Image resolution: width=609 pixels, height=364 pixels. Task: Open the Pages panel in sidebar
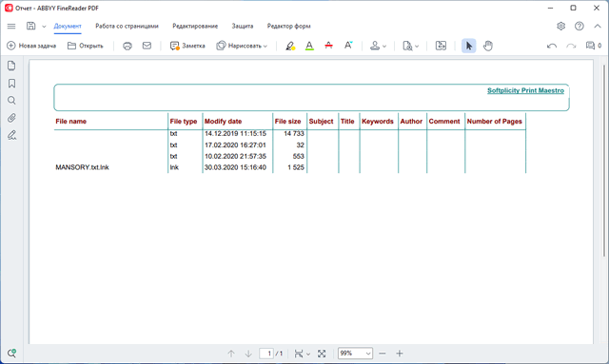coord(11,66)
